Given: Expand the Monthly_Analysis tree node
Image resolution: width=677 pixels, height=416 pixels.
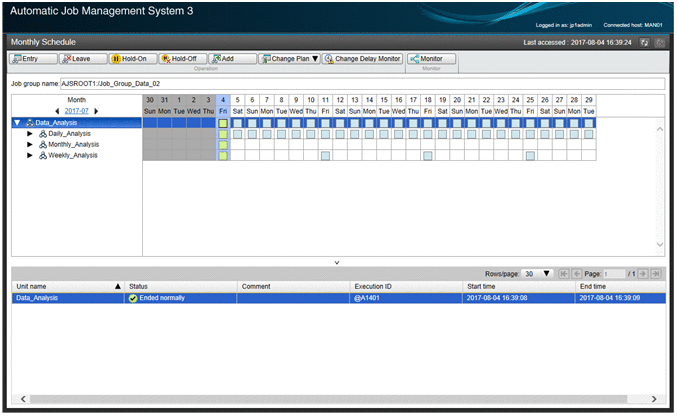Looking at the screenshot, I should tap(30, 145).
